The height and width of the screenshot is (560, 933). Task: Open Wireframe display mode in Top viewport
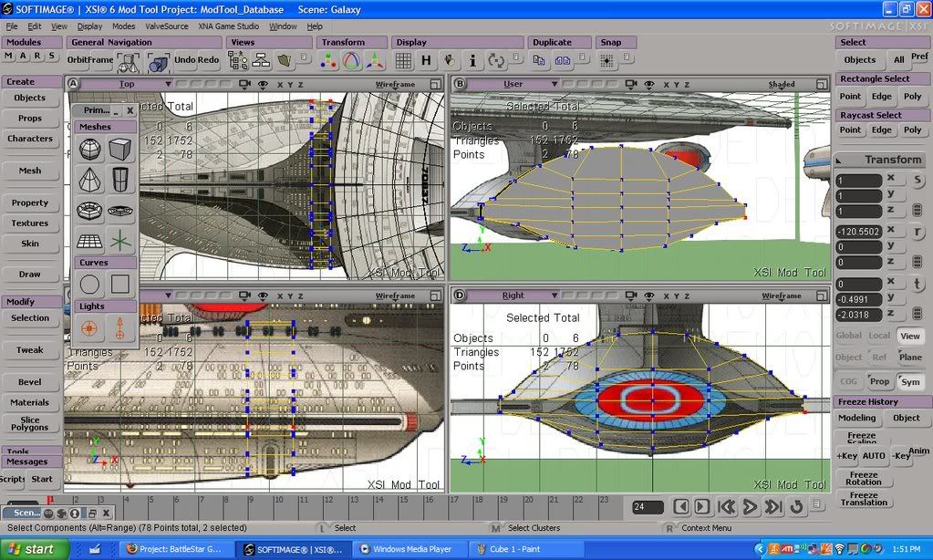click(x=395, y=85)
